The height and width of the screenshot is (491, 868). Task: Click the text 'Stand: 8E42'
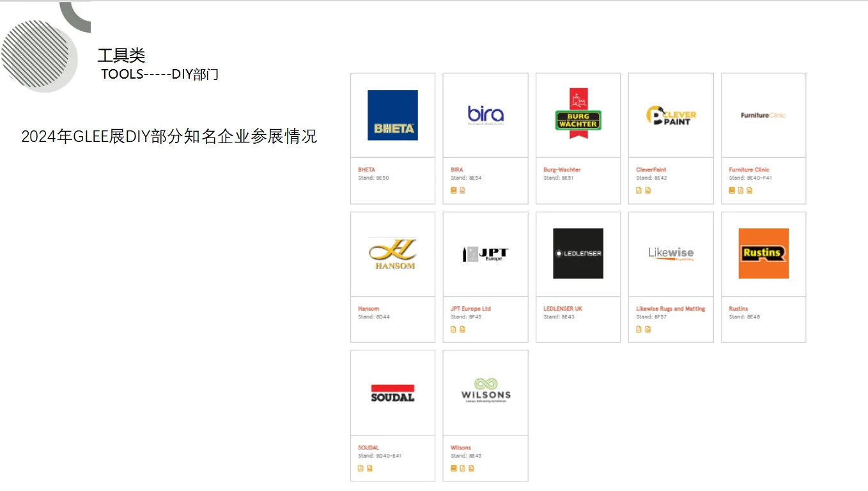(x=651, y=178)
